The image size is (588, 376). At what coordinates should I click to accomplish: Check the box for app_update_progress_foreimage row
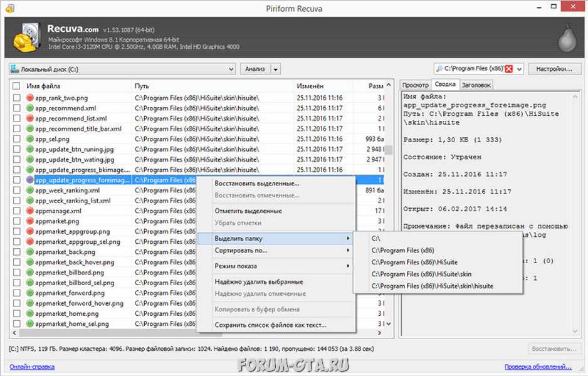point(16,180)
